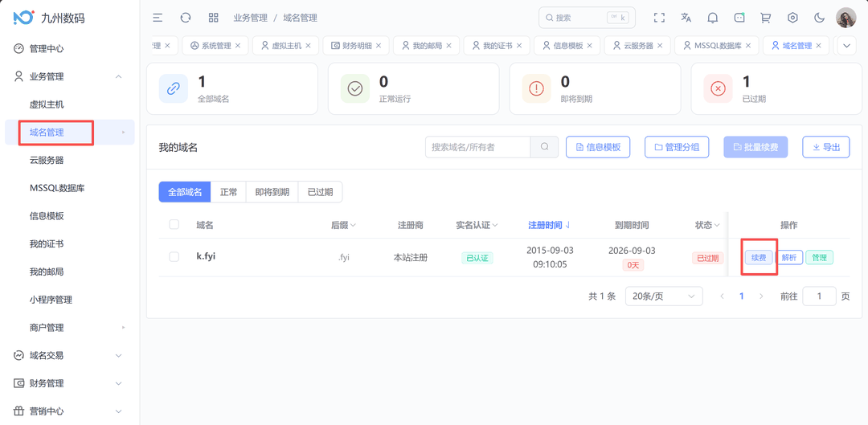Open 管理中心 in sidebar
Screen dimensions: 868x425
click(x=47, y=49)
